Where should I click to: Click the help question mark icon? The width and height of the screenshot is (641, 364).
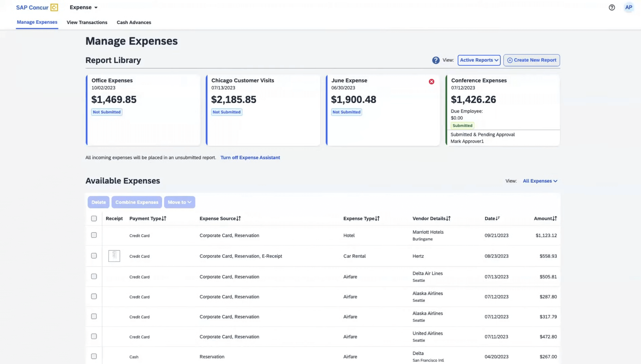pos(612,7)
